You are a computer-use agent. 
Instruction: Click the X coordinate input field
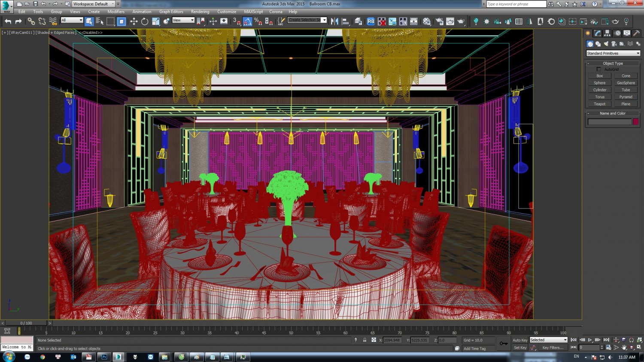(x=392, y=340)
